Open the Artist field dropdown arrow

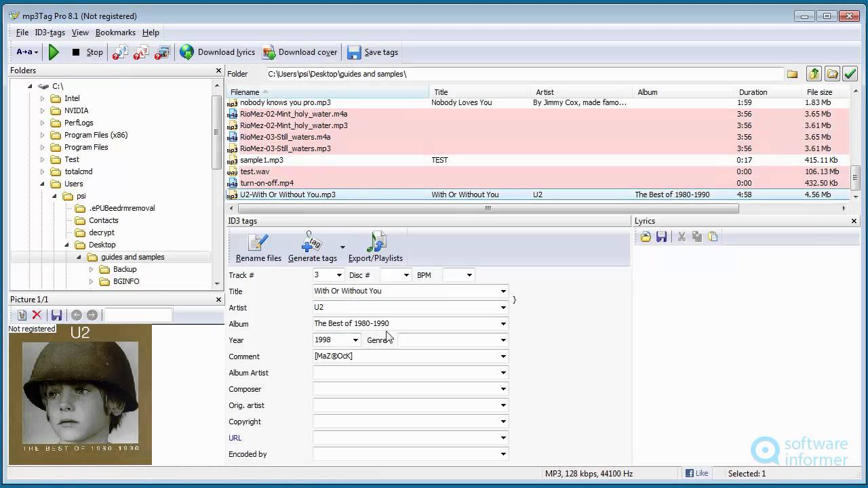tap(503, 308)
